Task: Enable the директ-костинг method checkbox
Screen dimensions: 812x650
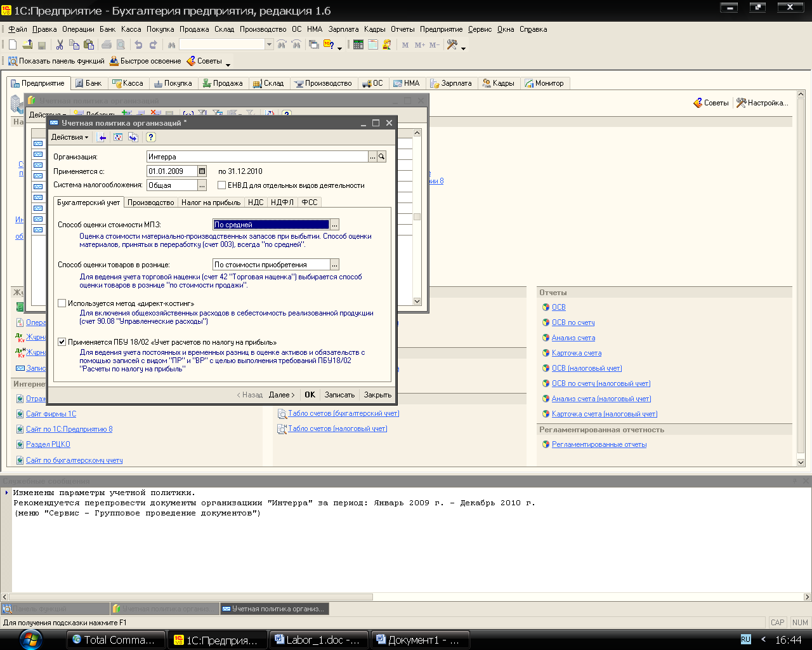Action: click(62, 303)
